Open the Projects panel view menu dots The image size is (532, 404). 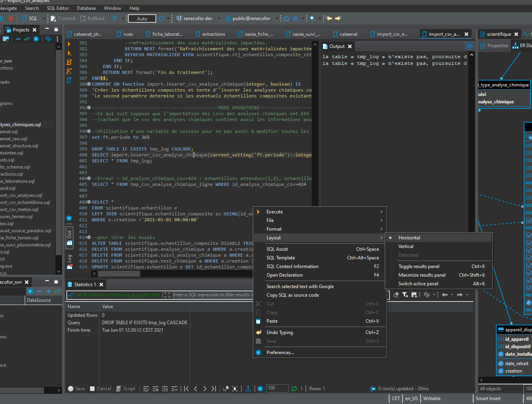pos(57,39)
